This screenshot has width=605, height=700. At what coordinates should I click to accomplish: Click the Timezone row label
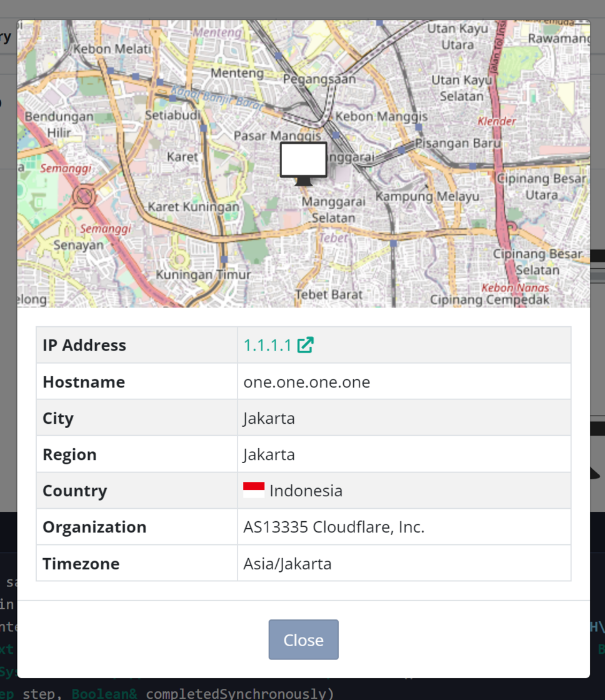pyautogui.click(x=81, y=564)
